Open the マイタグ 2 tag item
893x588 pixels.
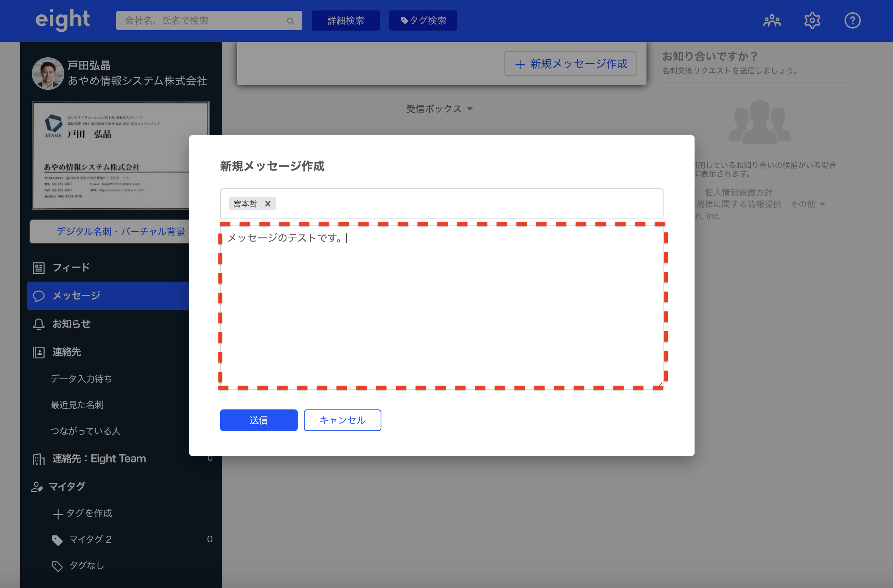[x=90, y=540]
